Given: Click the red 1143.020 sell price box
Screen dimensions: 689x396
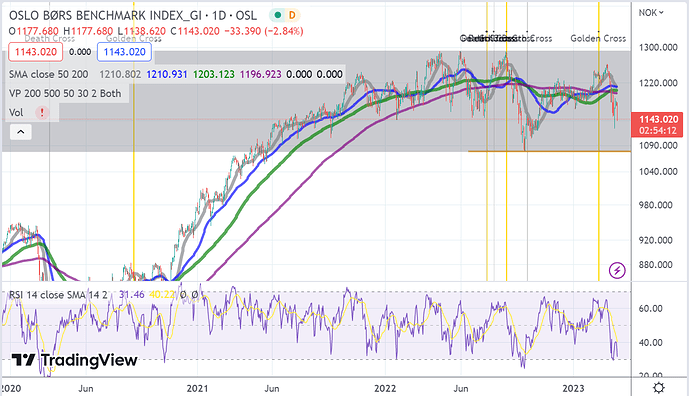Looking at the screenshot, I should [x=36, y=52].
